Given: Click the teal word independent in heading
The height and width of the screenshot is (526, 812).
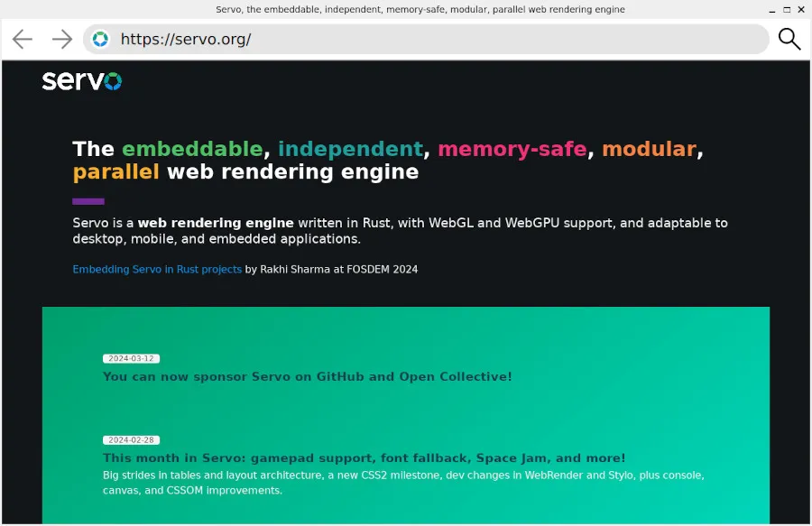Looking at the screenshot, I should tap(350, 149).
